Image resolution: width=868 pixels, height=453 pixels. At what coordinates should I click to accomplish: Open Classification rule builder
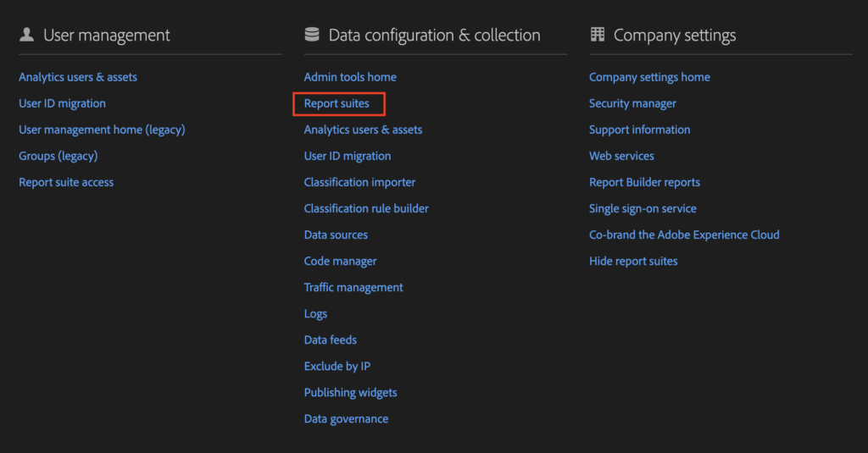click(x=366, y=208)
